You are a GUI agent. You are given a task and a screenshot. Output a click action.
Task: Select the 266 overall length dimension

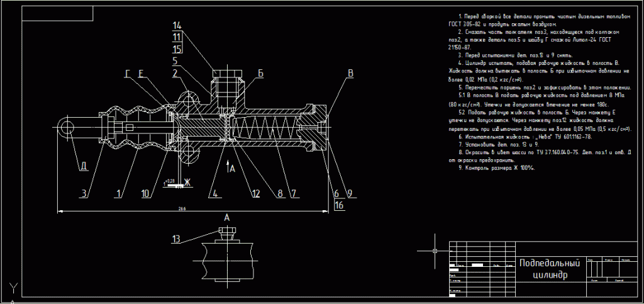tap(182, 208)
